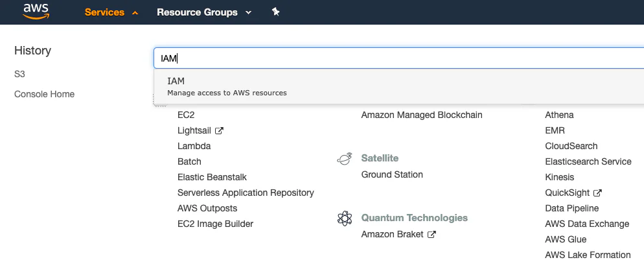Open the Lambda service

tap(194, 147)
